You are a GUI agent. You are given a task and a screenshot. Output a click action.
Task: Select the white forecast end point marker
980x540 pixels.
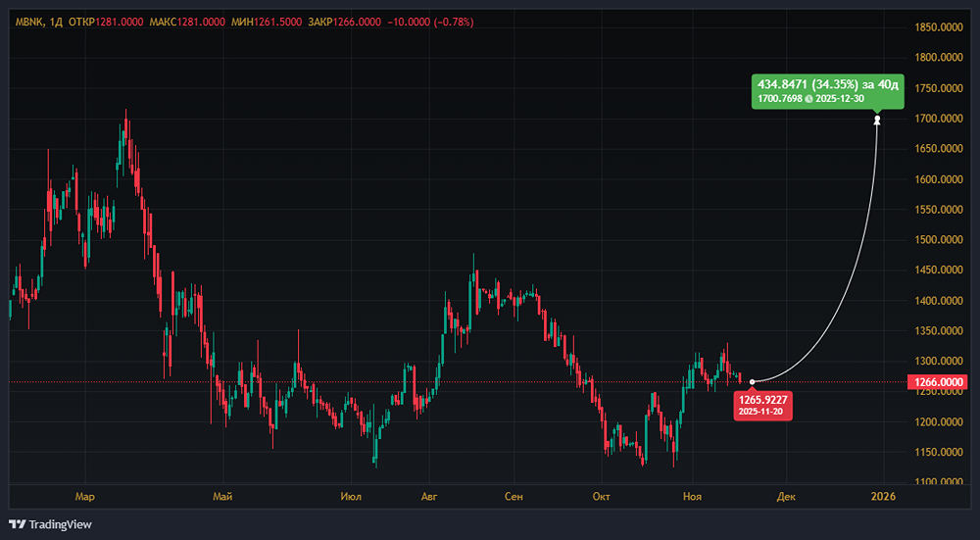click(x=877, y=119)
